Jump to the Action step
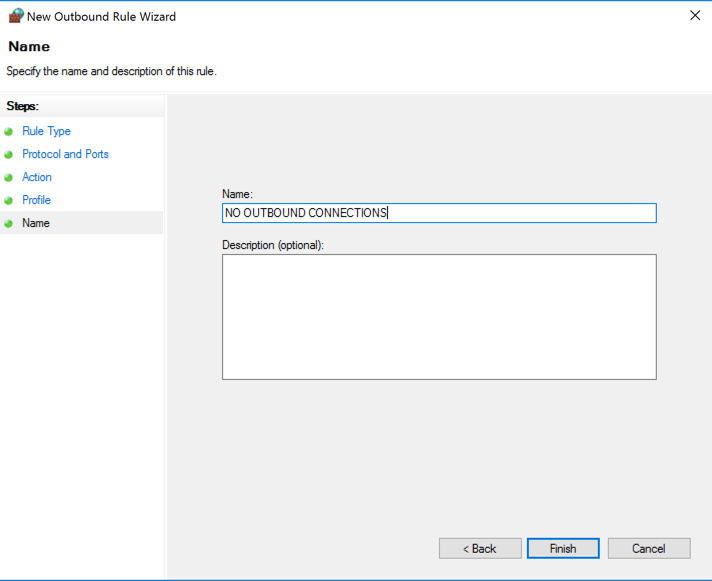Image resolution: width=712 pixels, height=581 pixels. tap(37, 177)
